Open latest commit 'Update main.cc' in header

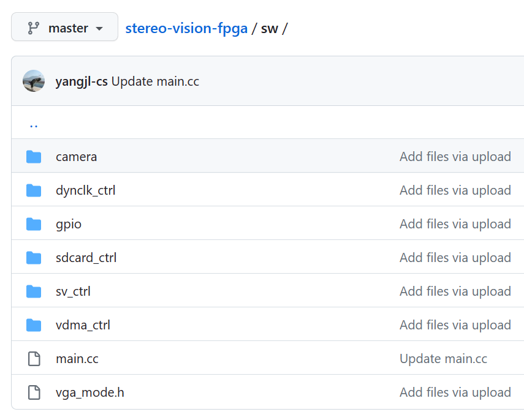[x=156, y=81]
